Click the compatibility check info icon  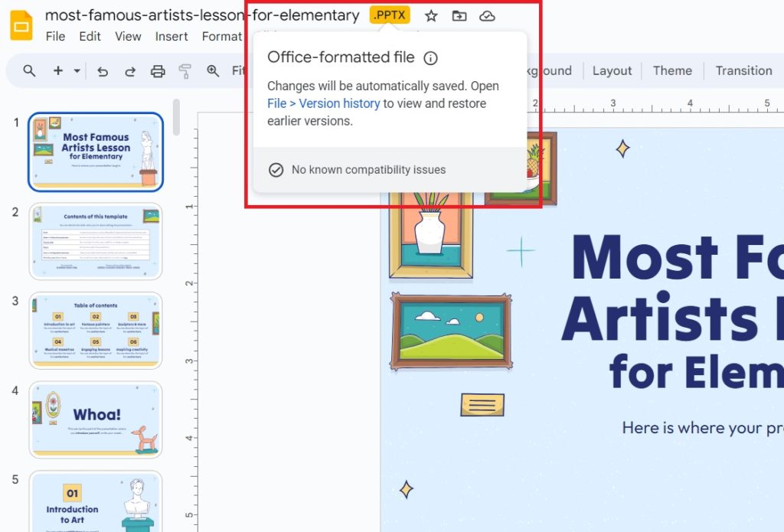pyautogui.click(x=430, y=57)
